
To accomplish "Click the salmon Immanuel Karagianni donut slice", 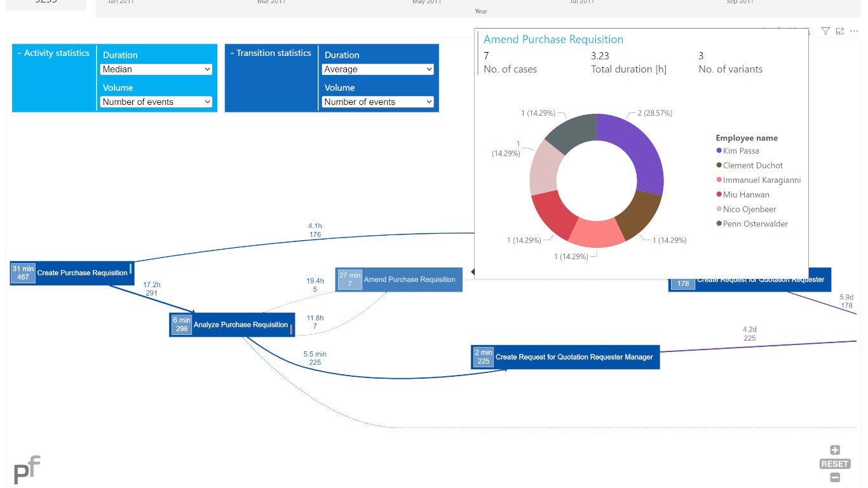I will 596,233.
